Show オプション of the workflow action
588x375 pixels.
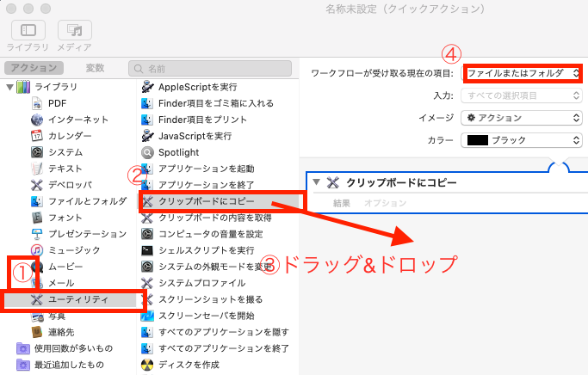(385, 203)
